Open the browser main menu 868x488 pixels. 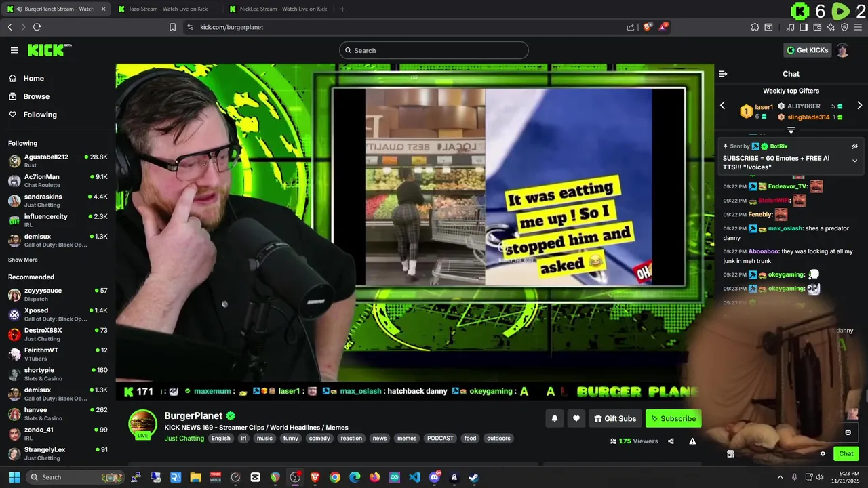pyautogui.click(x=858, y=27)
